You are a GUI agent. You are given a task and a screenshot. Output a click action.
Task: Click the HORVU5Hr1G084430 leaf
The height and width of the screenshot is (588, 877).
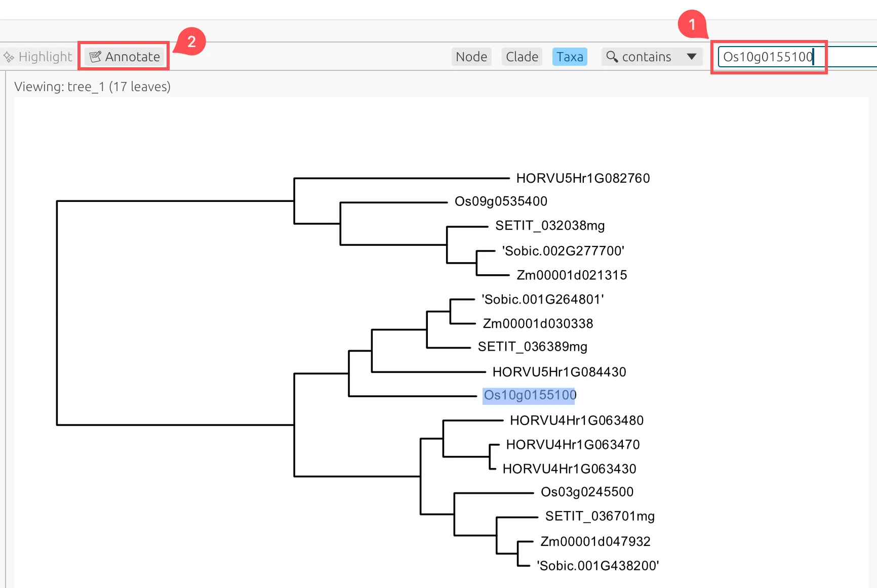point(559,372)
